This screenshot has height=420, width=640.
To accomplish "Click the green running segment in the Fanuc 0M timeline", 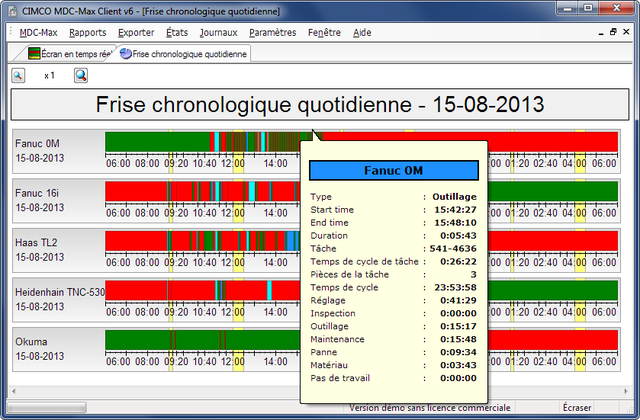I will [x=157, y=142].
